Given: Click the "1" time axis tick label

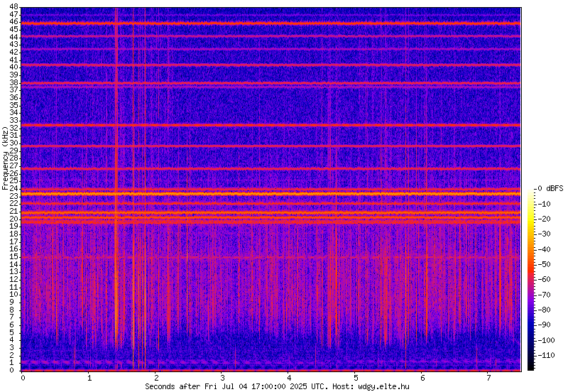Looking at the screenshot, I should pyautogui.click(x=89, y=379).
